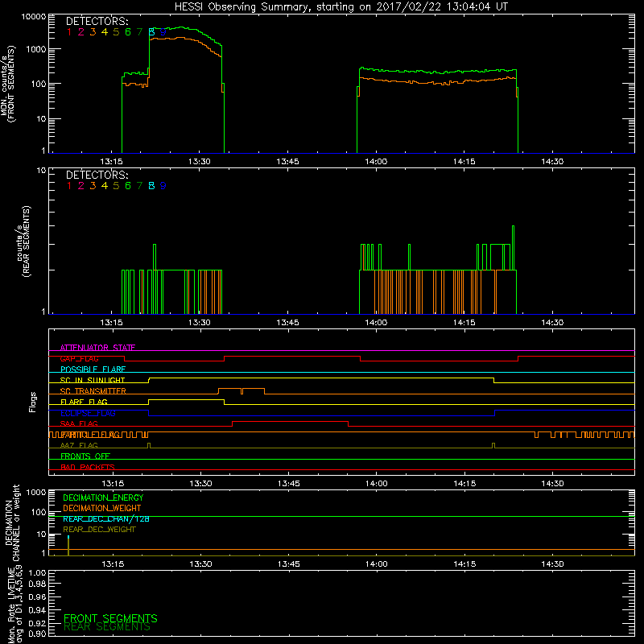Click the REAR_DEC_CHAN/128 legend label

[106, 519]
